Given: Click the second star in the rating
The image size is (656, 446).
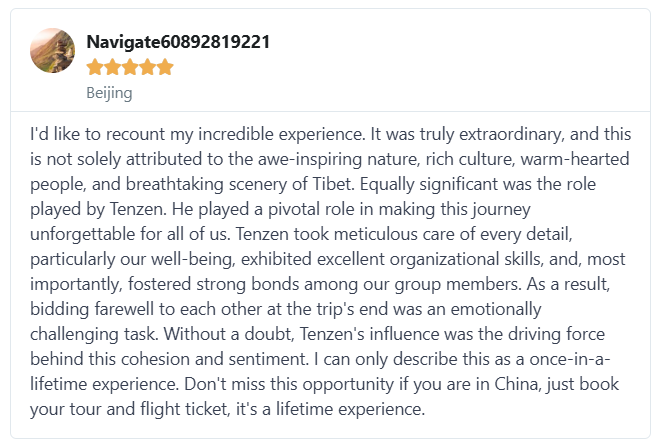Looking at the screenshot, I should pos(112,68).
